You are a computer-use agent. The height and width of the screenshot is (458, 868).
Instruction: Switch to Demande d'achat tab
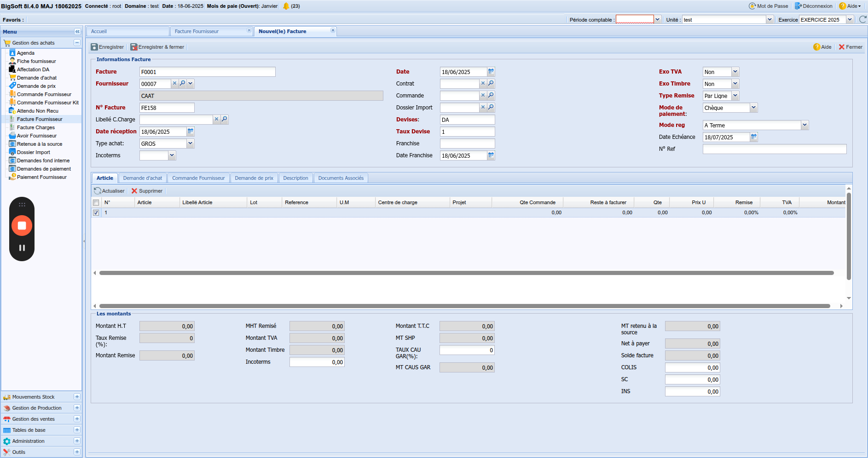[x=143, y=178]
